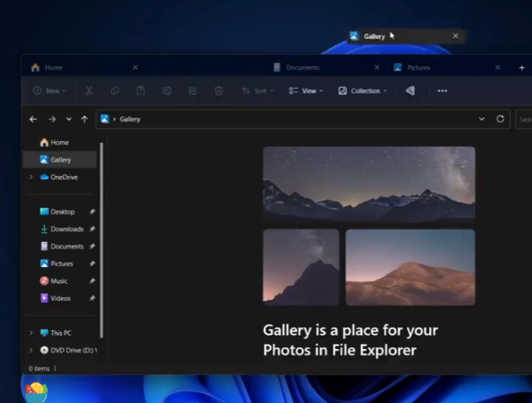532x403 pixels.
Task: Refresh the Gallery view
Action: tap(500, 119)
